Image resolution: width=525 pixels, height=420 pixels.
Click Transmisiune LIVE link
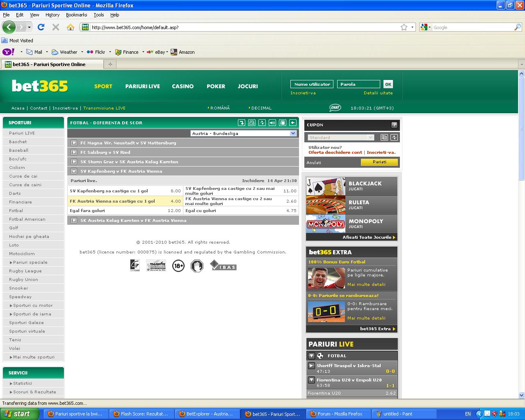tap(104, 108)
